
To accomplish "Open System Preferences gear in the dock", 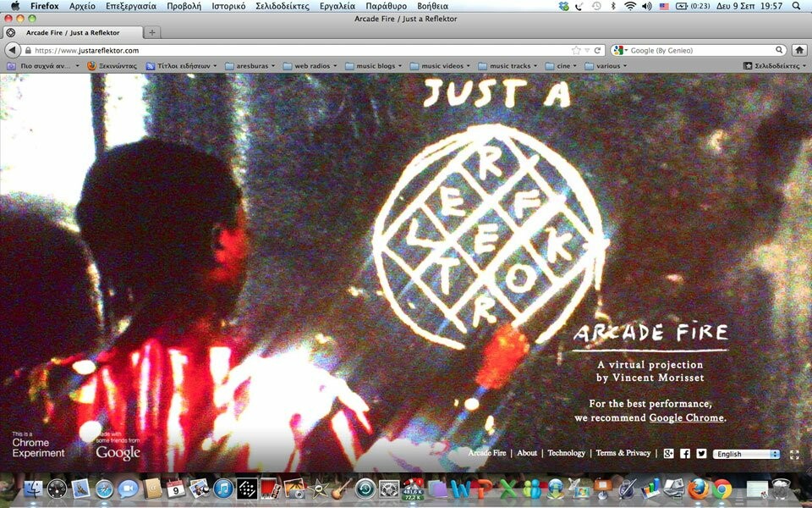I will point(389,489).
